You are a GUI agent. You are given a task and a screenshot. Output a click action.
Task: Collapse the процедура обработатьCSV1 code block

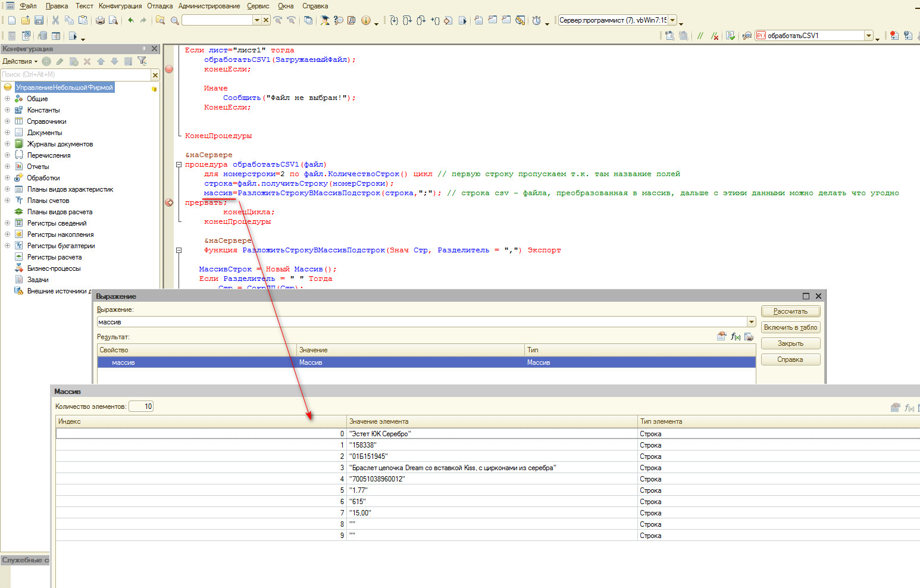pos(179,165)
